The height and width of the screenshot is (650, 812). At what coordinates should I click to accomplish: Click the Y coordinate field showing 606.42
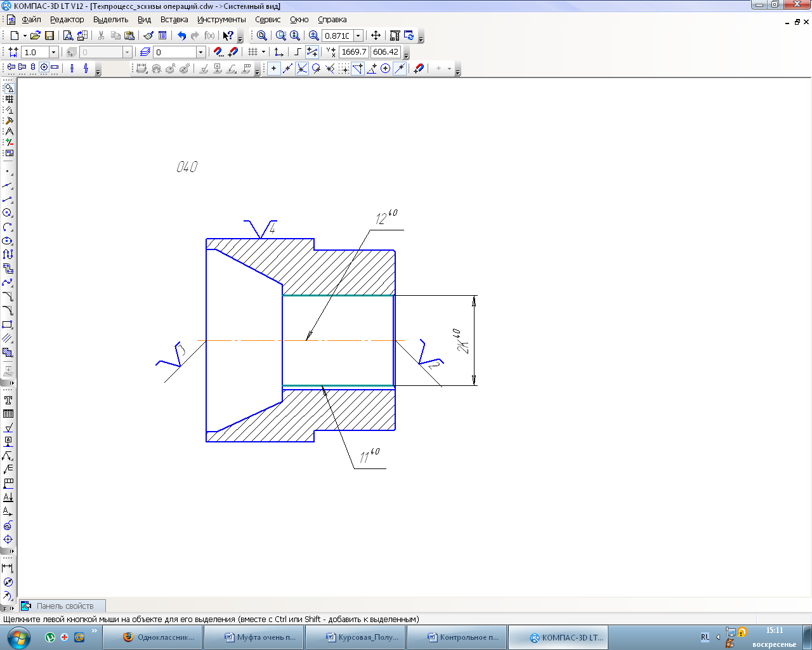(x=386, y=52)
